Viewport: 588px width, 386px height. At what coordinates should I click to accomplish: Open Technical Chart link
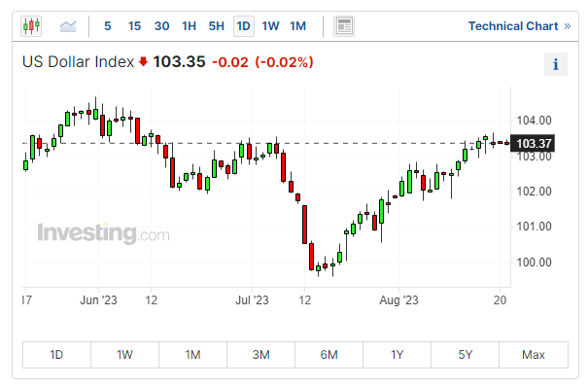pyautogui.click(x=519, y=26)
